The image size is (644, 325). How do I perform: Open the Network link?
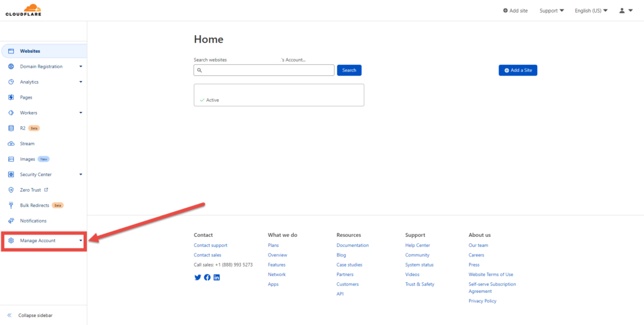pos(277,275)
